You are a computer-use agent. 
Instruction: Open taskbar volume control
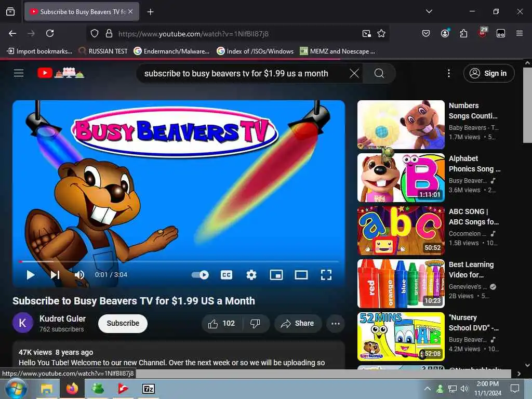coord(464,389)
